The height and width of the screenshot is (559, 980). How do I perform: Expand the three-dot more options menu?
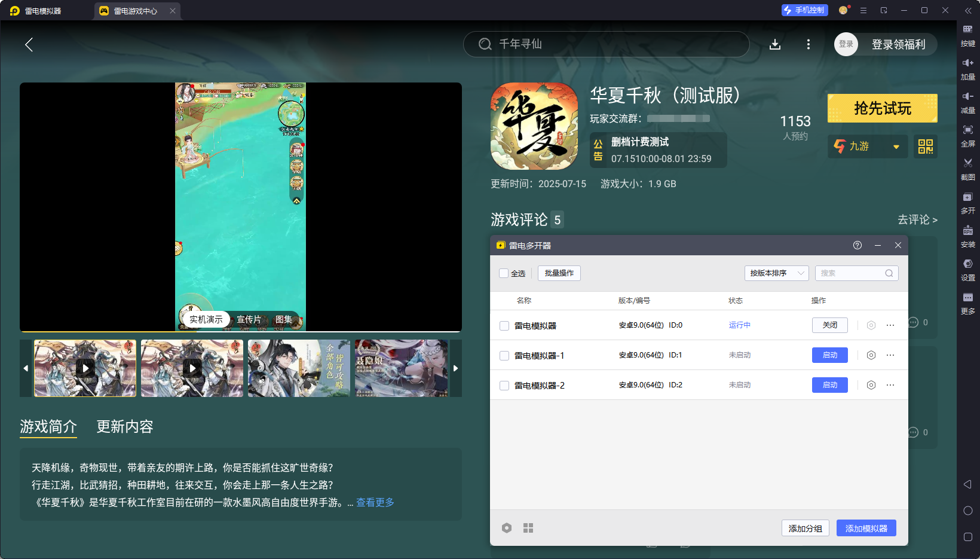tap(808, 44)
